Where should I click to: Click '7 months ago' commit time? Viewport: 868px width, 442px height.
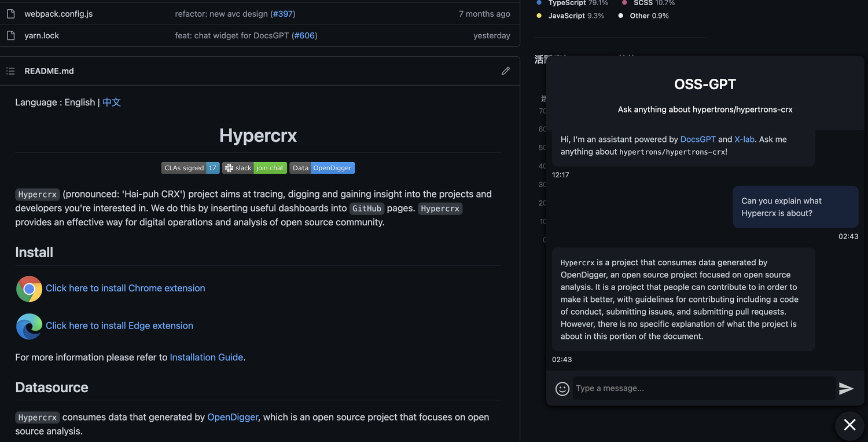(484, 14)
